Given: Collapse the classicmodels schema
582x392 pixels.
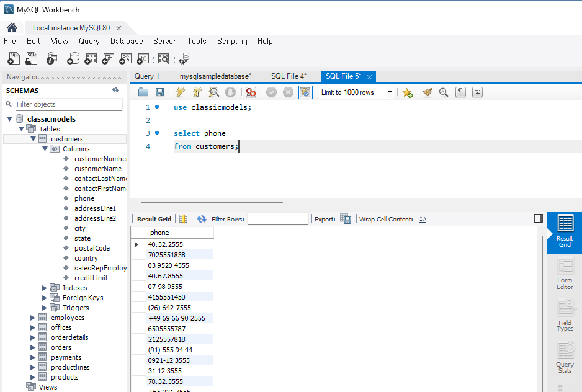Looking at the screenshot, I should 10,119.
